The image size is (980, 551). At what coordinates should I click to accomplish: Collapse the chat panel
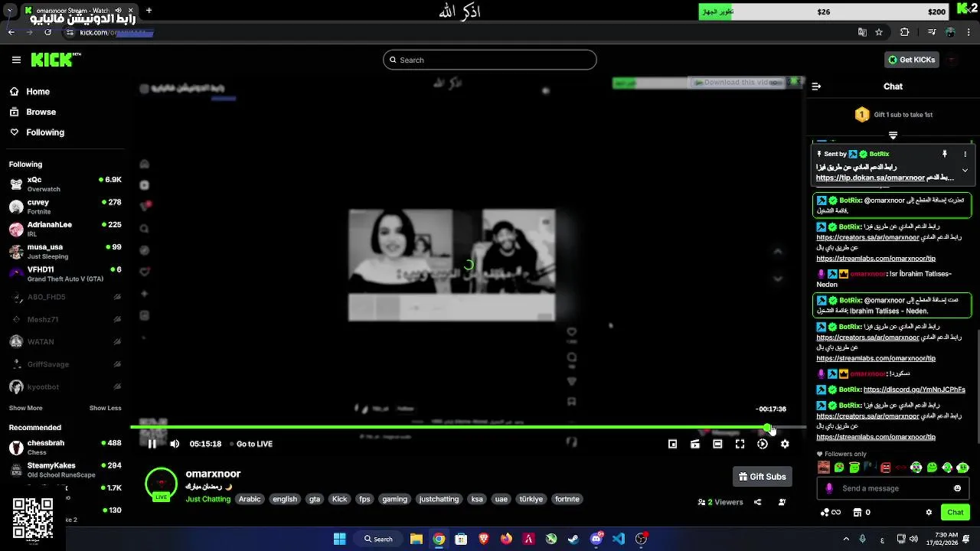point(816,86)
